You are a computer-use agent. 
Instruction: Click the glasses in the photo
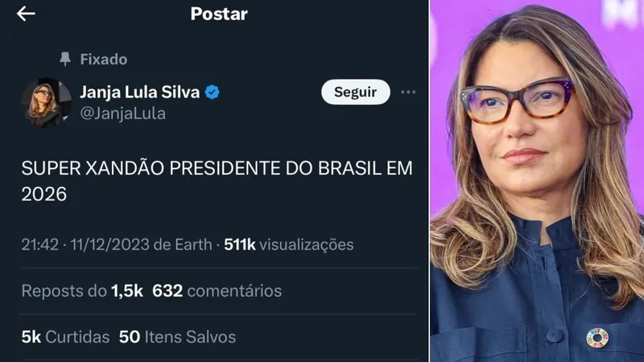(x=517, y=100)
